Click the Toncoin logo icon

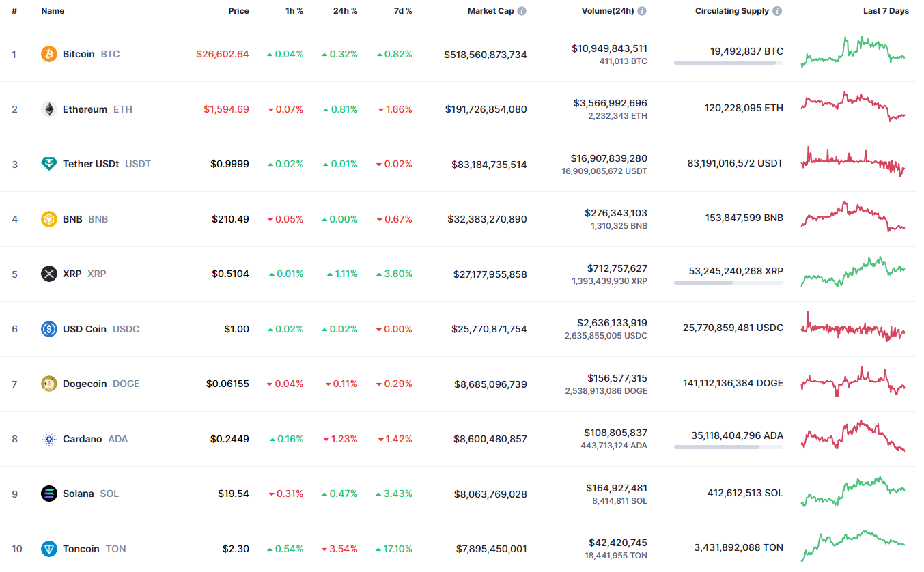pos(49,549)
